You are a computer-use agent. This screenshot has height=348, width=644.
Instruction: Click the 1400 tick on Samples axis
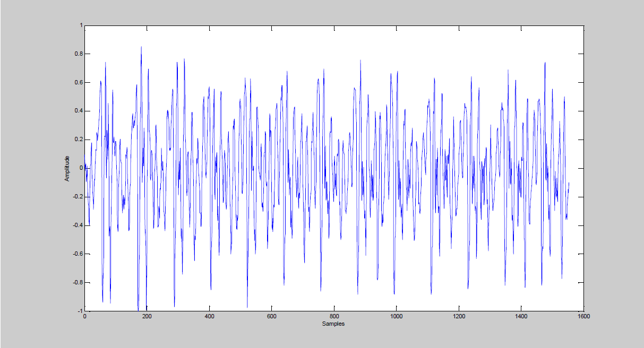coord(521,316)
